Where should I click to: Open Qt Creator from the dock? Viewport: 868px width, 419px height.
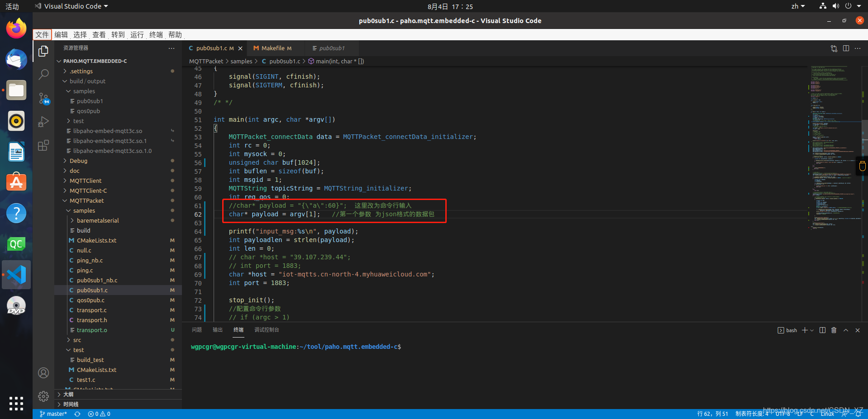click(x=16, y=244)
